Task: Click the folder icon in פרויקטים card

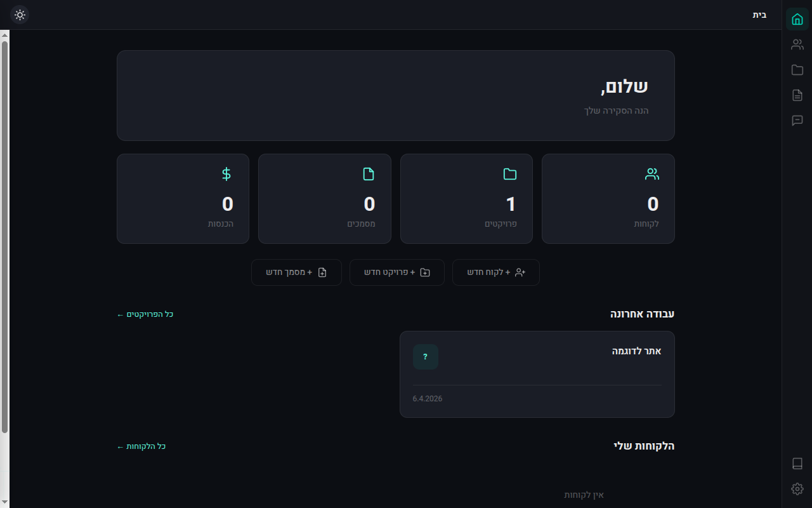Action: click(510, 174)
